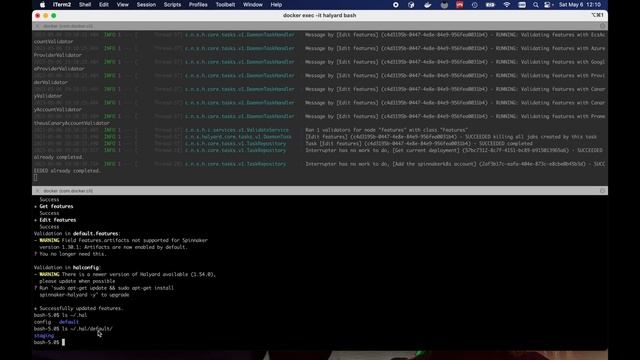Viewport: 640px width, 360px height.
Task: Click 'Ran 1 validators for node' log line
Action: pos(387,130)
